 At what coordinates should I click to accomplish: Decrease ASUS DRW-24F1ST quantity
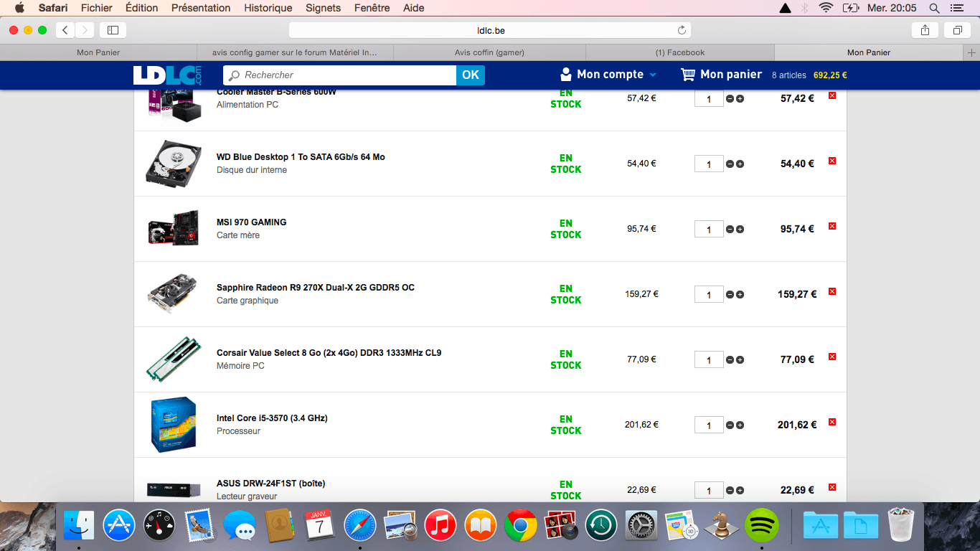coord(730,491)
